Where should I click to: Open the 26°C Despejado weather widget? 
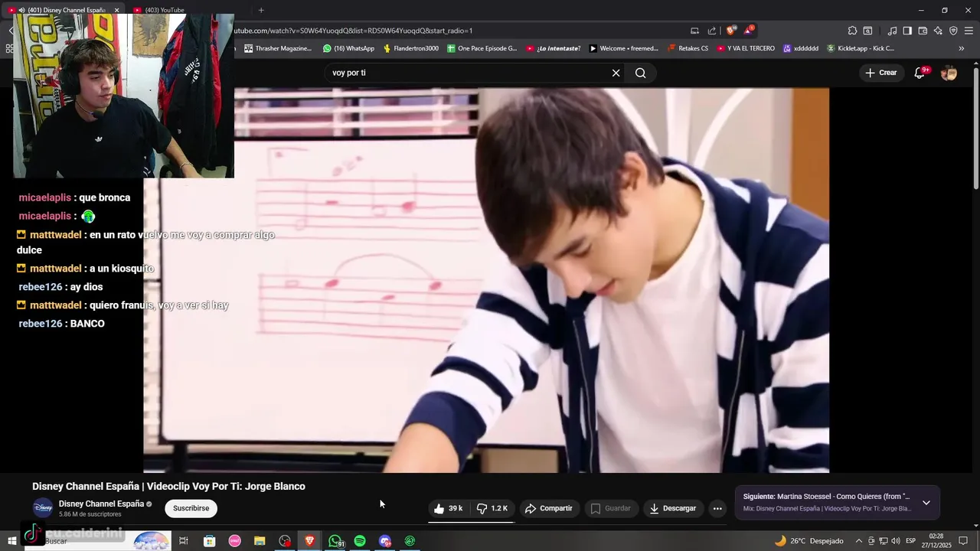pyautogui.click(x=808, y=541)
